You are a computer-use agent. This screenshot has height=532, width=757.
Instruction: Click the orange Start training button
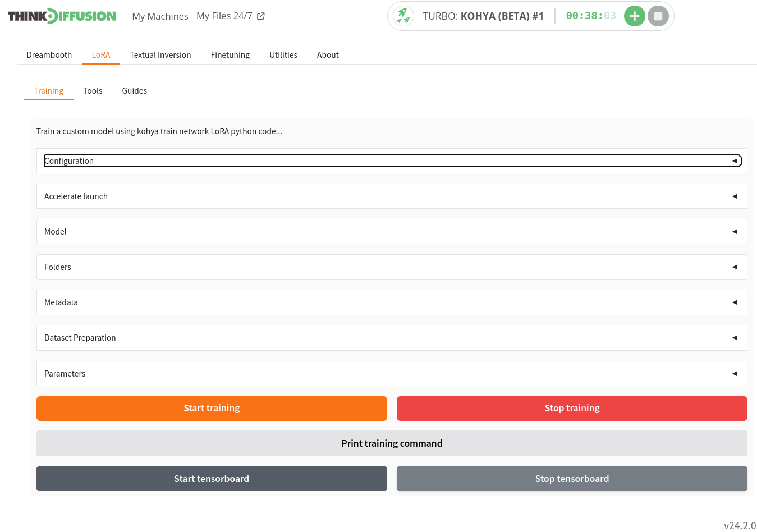[212, 408]
